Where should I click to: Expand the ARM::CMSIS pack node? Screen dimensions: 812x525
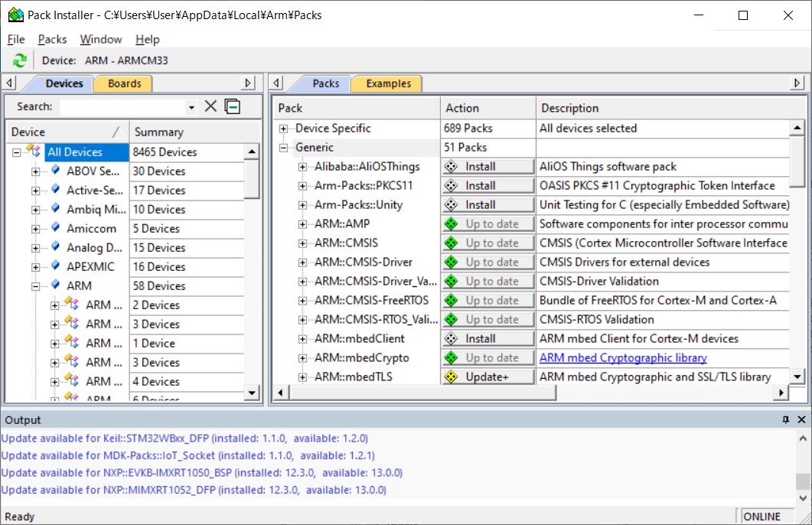coord(302,243)
